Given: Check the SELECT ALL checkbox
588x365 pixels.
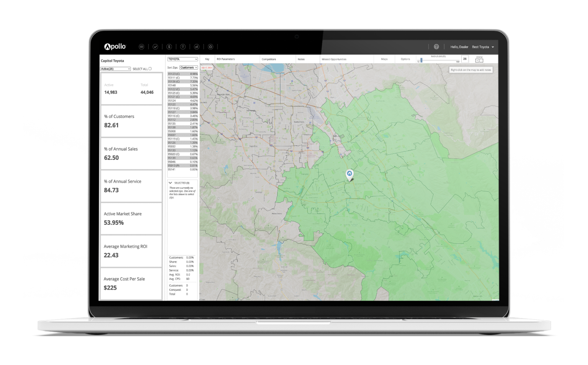Looking at the screenshot, I should click(150, 69).
